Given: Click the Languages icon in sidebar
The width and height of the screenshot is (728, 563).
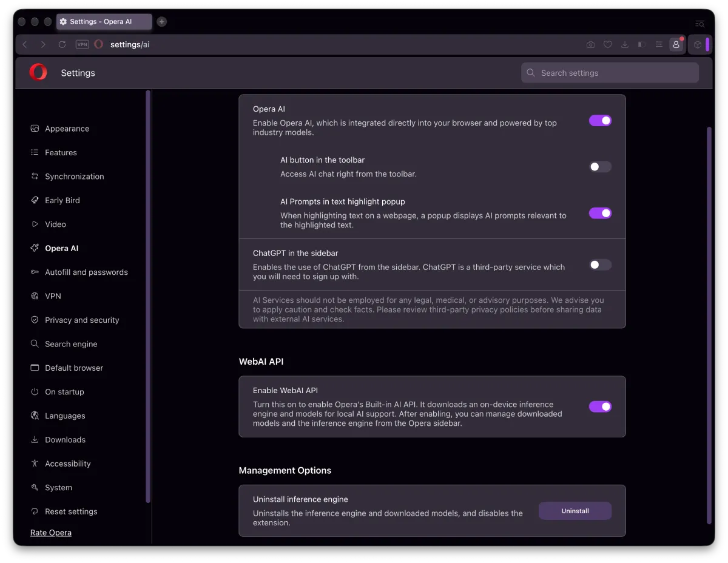Looking at the screenshot, I should [35, 416].
